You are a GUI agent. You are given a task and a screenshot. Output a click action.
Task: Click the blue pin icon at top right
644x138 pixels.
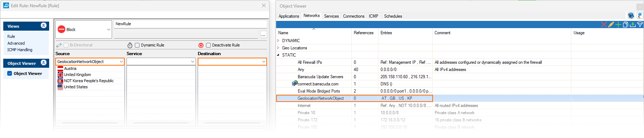point(640,15)
